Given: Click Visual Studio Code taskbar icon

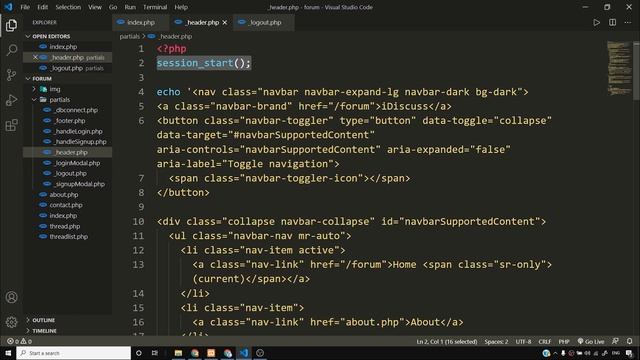Looking at the screenshot, I should 244,353.
